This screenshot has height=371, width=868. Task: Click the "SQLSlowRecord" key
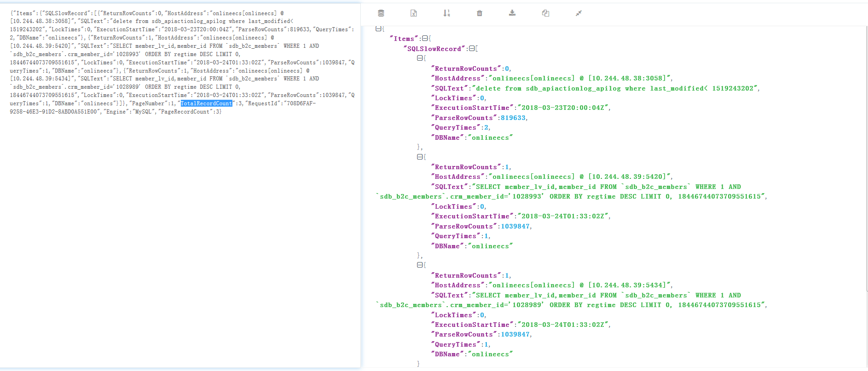point(434,49)
